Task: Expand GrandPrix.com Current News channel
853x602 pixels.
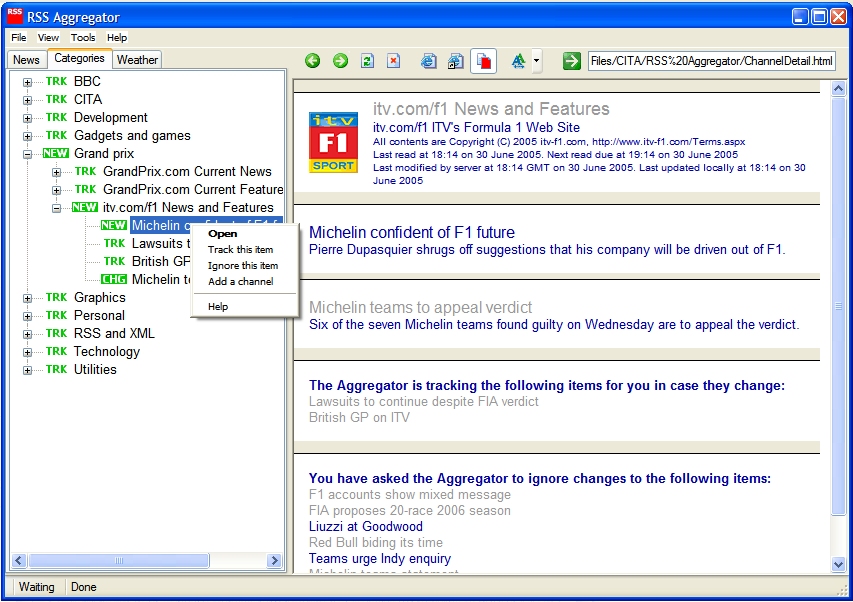Action: point(56,172)
